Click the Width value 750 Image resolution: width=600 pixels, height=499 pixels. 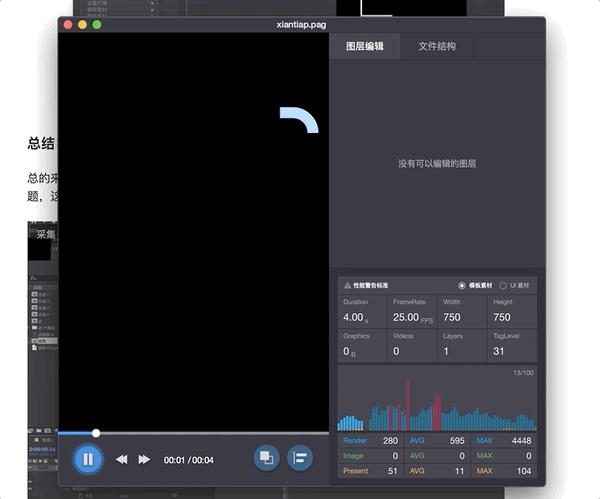(452, 317)
